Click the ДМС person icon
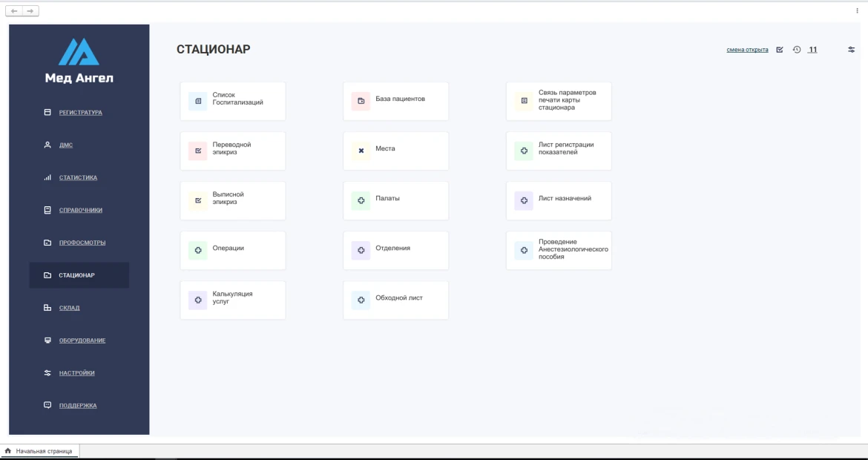Image resolution: width=868 pixels, height=460 pixels. [47, 145]
